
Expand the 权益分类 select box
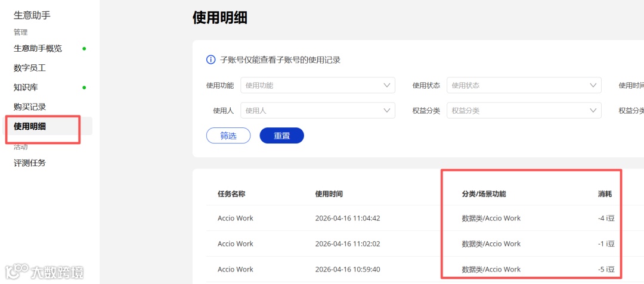click(524, 111)
